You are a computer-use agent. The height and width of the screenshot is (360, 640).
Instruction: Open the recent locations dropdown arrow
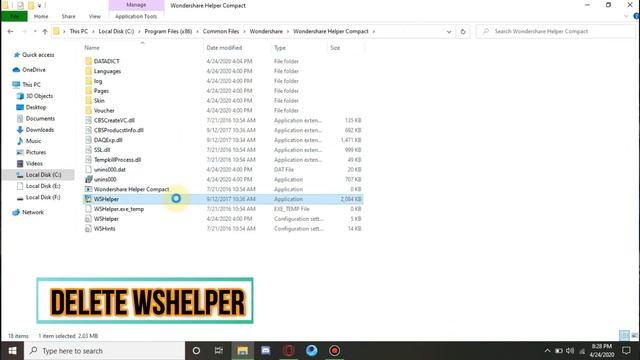35,31
